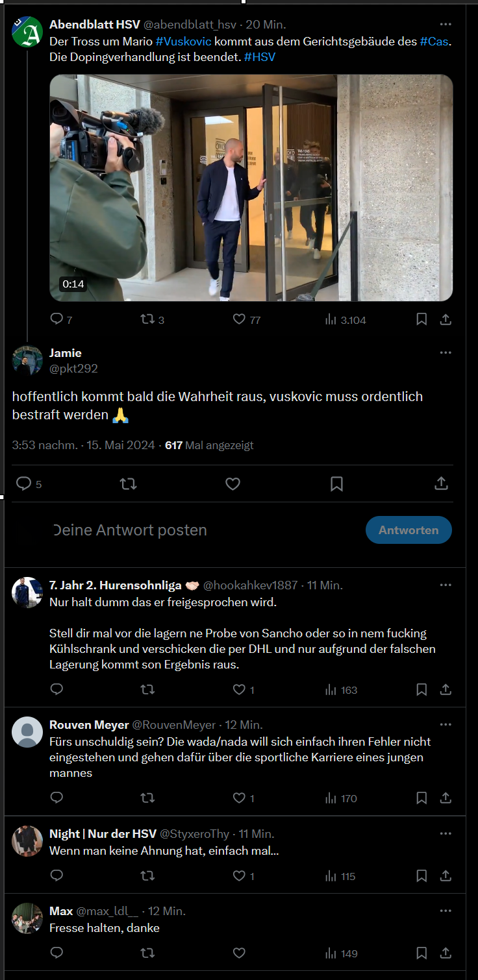Retweet Jamie's main tweet
The width and height of the screenshot is (478, 980).
pos(129,484)
